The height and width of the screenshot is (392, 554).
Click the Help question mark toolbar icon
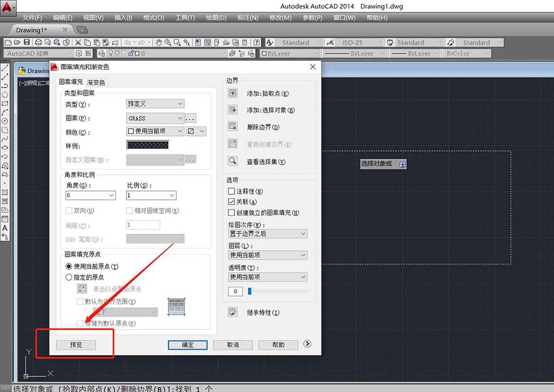pyautogui.click(x=257, y=43)
